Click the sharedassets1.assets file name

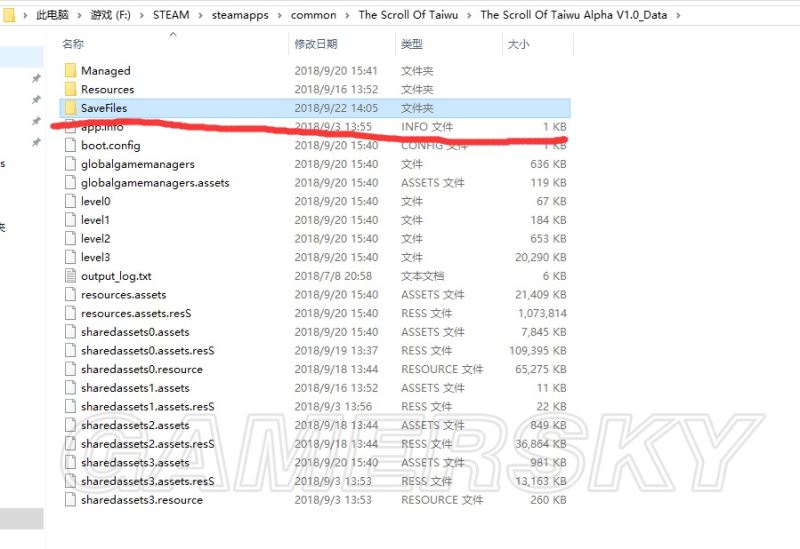pyautogui.click(x=135, y=388)
